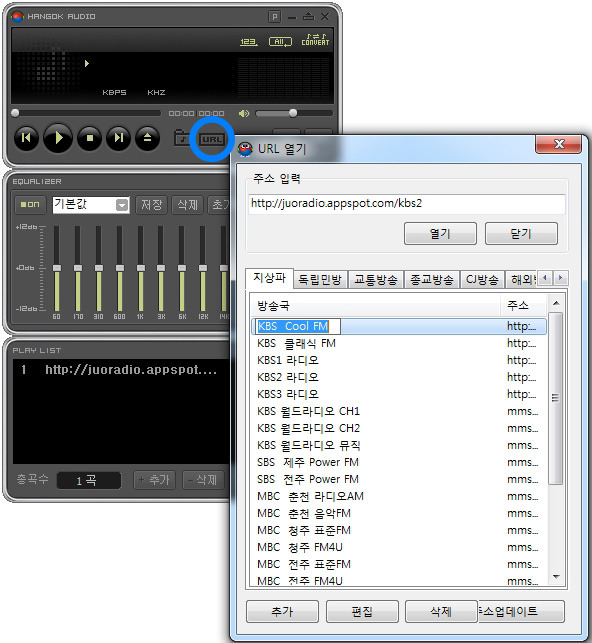Click the URL address input field

[x=406, y=204]
